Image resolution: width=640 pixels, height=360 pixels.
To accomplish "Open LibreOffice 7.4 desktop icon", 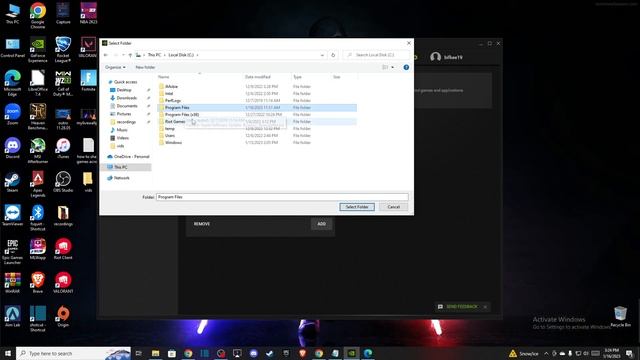I will (38, 83).
